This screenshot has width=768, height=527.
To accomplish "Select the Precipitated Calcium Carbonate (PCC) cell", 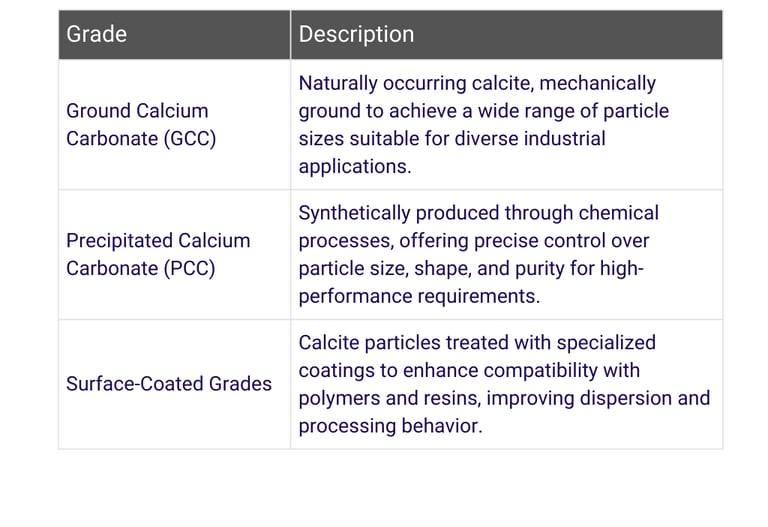I will (158, 255).
